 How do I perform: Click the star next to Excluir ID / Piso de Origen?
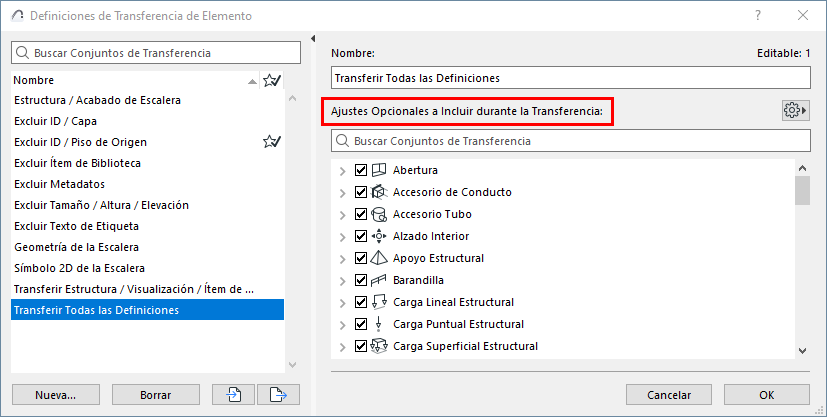coord(271,142)
